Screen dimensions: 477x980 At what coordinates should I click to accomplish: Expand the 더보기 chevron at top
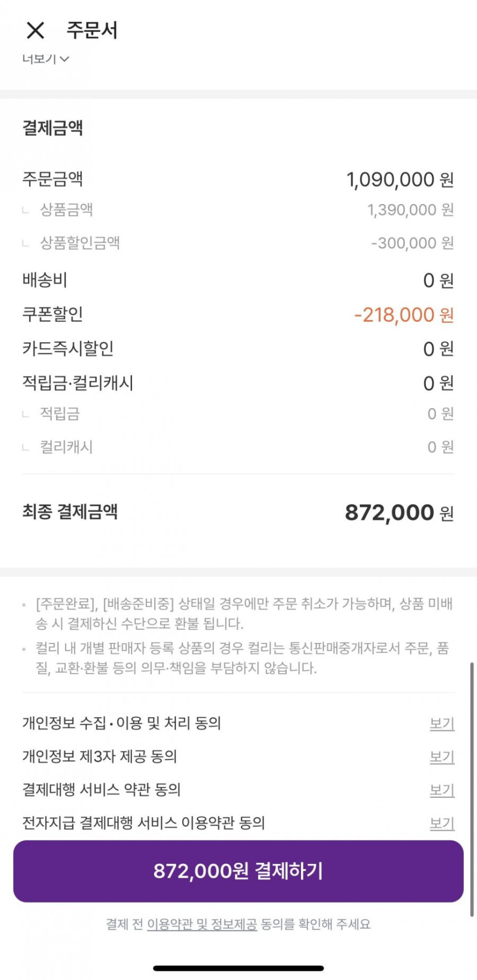(46, 58)
